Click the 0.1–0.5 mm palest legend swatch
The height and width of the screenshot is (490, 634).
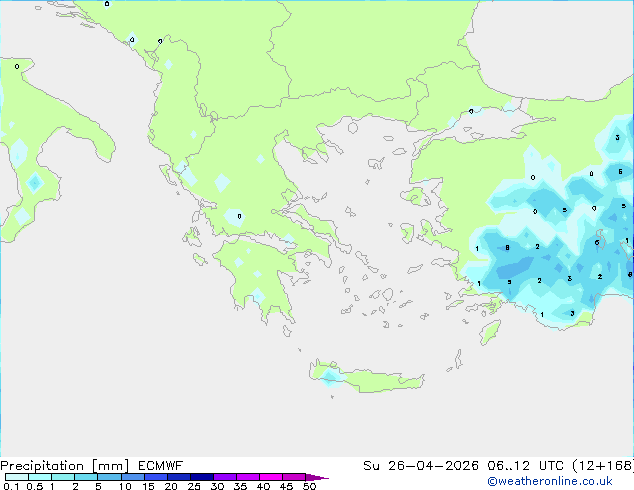point(17,477)
